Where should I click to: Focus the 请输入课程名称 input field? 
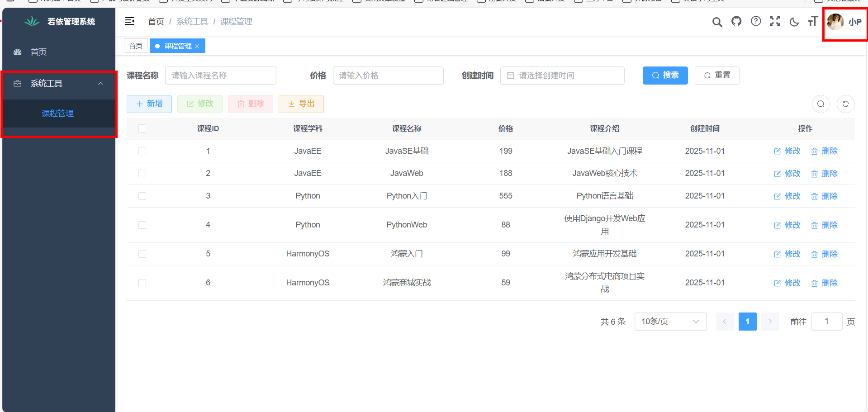(220, 76)
